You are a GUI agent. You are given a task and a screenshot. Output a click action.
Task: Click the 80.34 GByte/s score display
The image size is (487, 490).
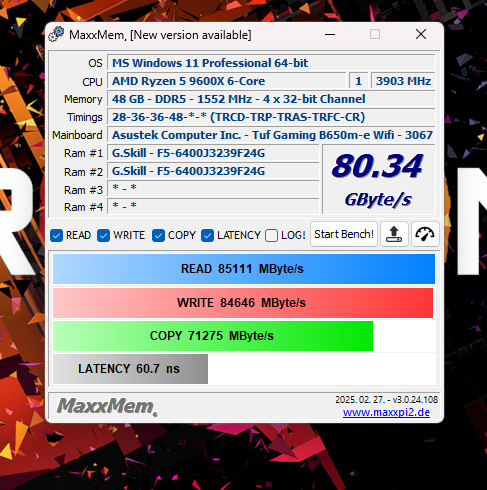coord(379,180)
